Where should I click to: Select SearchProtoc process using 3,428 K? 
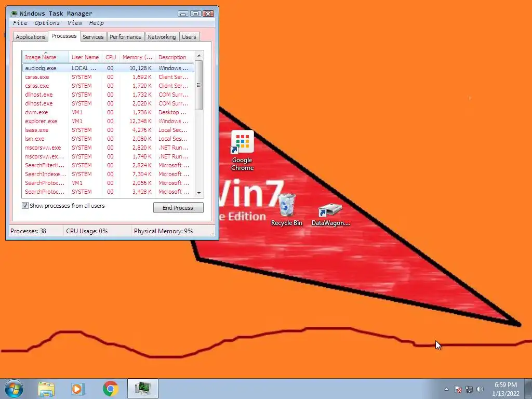click(108, 192)
